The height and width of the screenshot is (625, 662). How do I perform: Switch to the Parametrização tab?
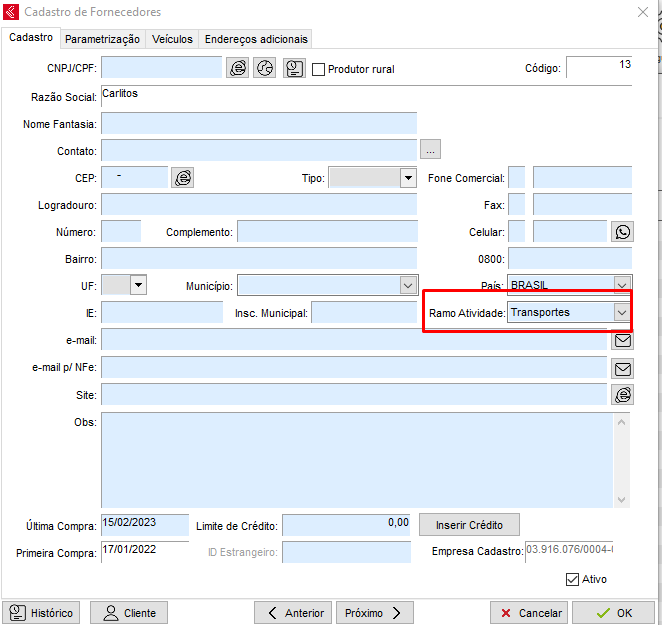102,39
